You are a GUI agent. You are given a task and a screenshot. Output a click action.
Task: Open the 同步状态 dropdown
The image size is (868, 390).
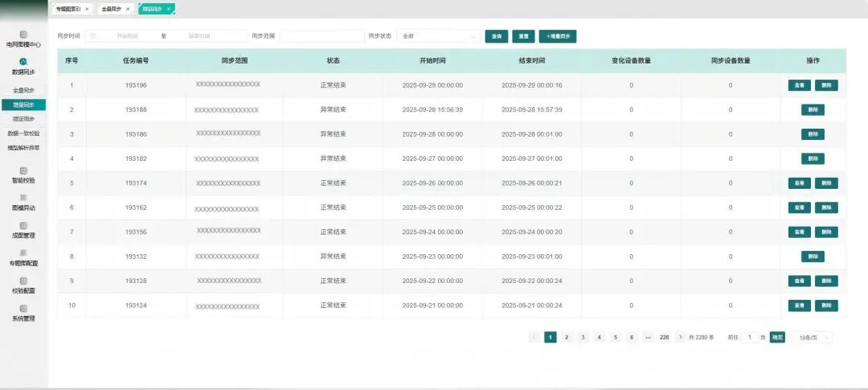point(438,36)
